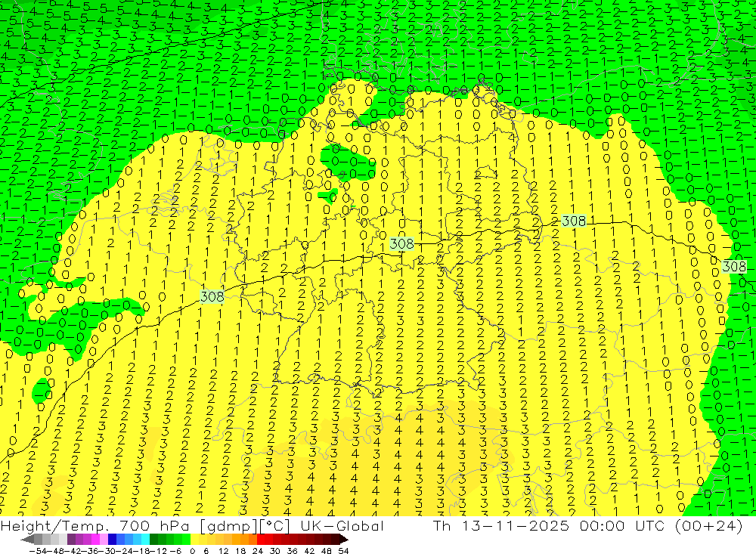Select the dark blue swatch above -30
Viewport: 756px width, 554px height.
coord(112,540)
